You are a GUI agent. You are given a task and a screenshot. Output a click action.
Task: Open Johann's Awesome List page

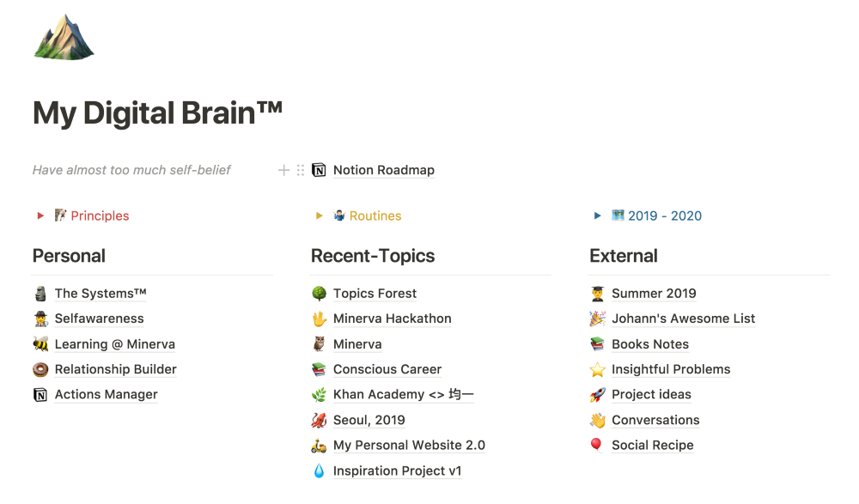(683, 319)
